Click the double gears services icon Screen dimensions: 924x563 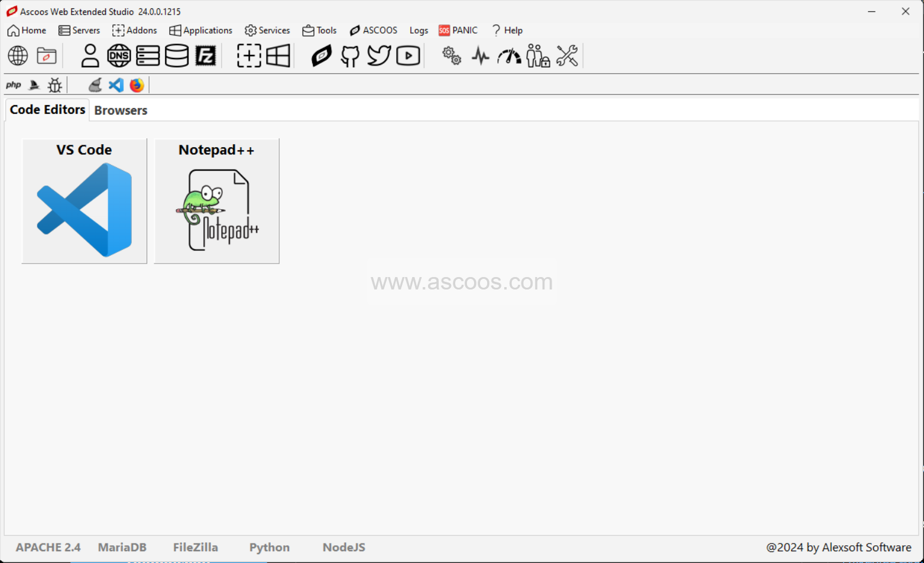coord(452,56)
